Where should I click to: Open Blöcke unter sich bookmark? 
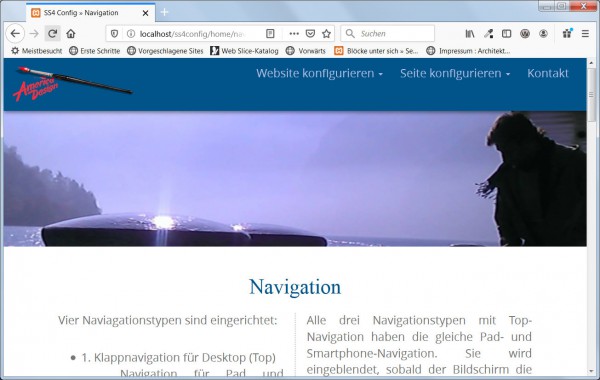pos(376,51)
